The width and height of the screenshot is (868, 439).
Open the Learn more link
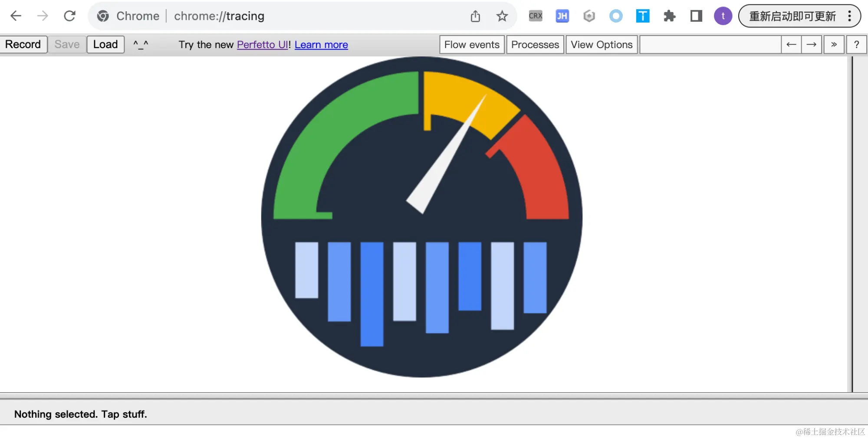[321, 45]
